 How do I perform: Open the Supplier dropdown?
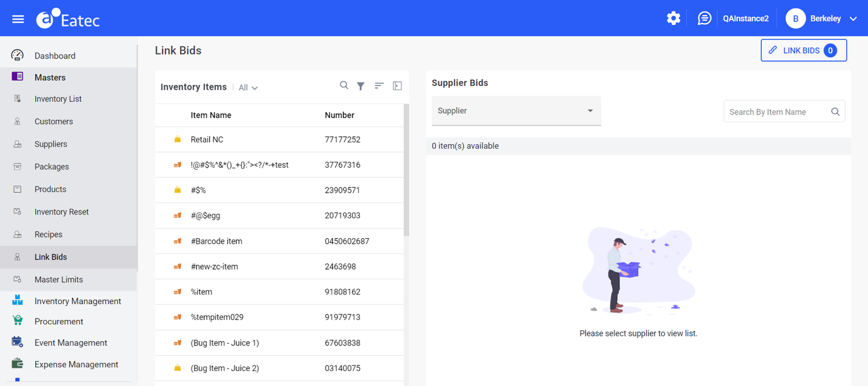point(516,110)
